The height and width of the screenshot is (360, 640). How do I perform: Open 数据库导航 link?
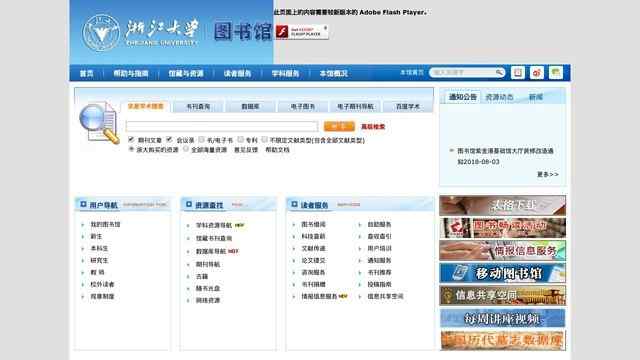(211, 251)
